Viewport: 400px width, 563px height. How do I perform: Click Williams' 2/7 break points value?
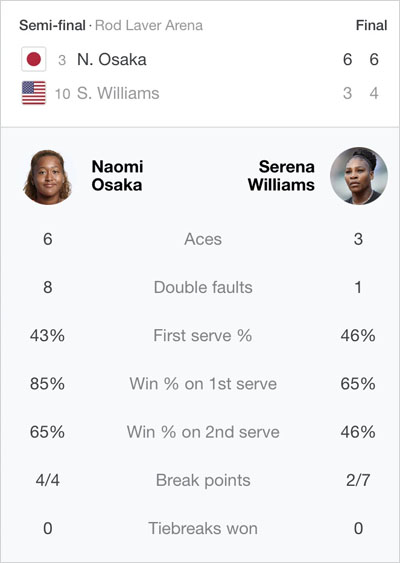click(358, 480)
